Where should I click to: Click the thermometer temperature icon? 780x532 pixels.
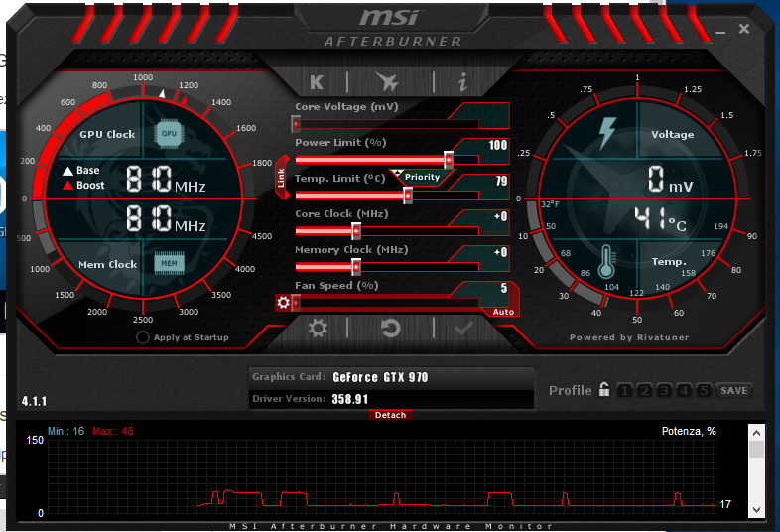pyautogui.click(x=606, y=262)
